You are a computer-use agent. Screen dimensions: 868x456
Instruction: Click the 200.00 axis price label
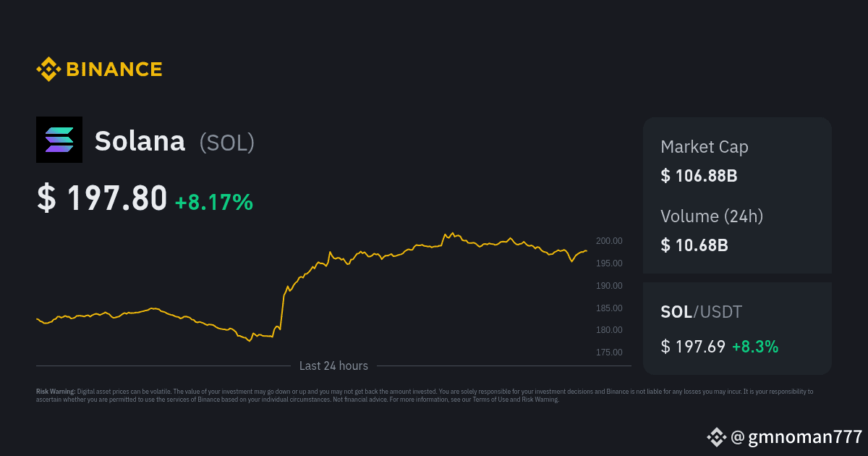click(609, 241)
